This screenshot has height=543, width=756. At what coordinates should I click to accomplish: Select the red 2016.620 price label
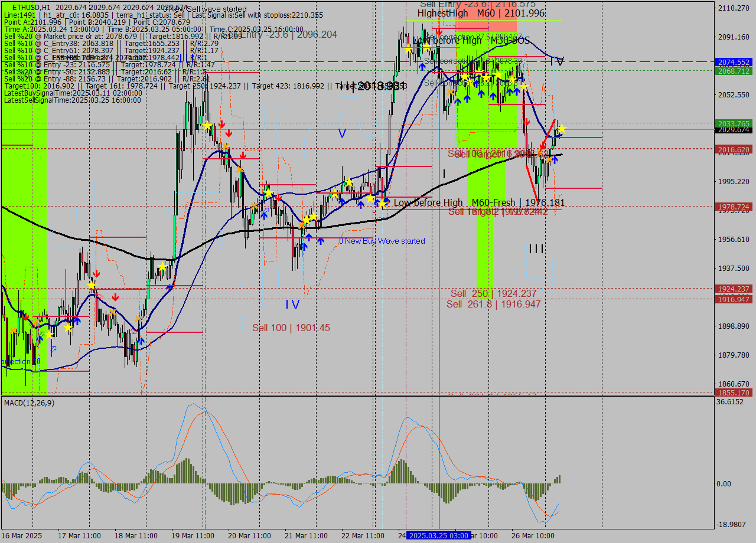[x=733, y=150]
